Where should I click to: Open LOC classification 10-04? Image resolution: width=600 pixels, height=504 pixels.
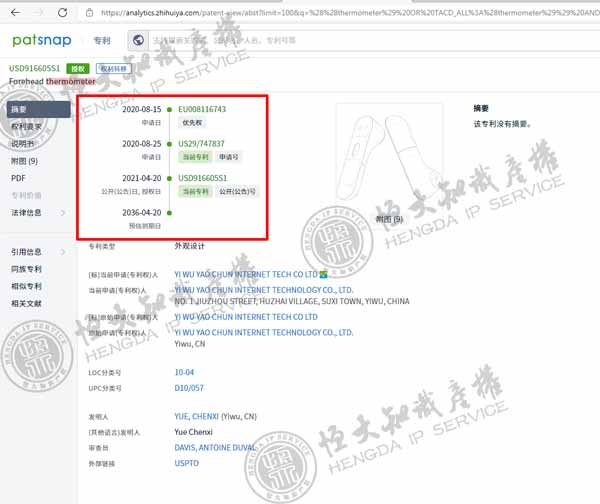[184, 372]
